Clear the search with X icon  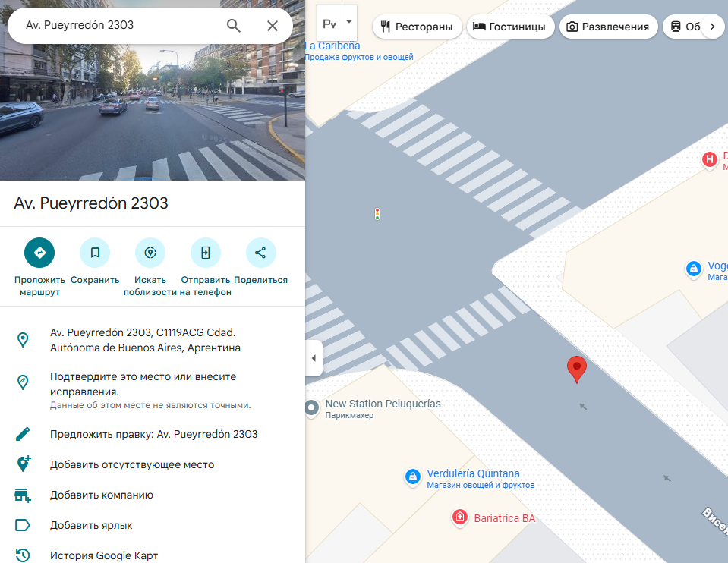[x=273, y=26]
